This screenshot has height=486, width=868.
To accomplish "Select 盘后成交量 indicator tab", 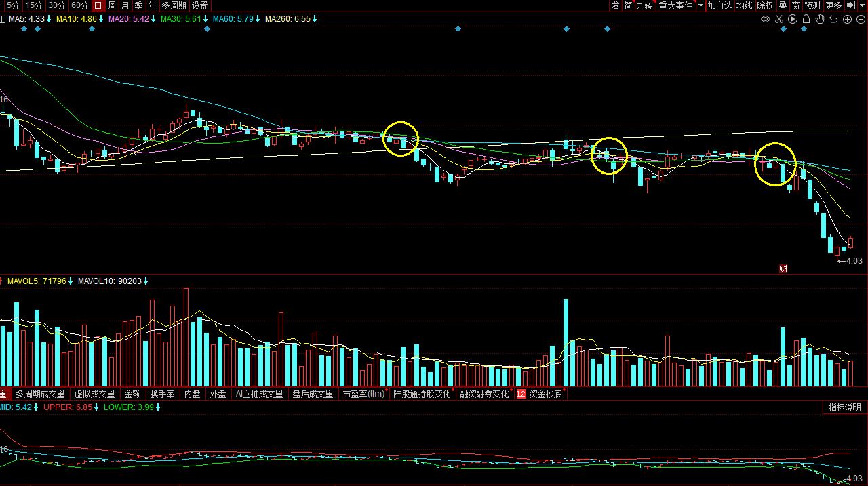I will [x=313, y=394].
